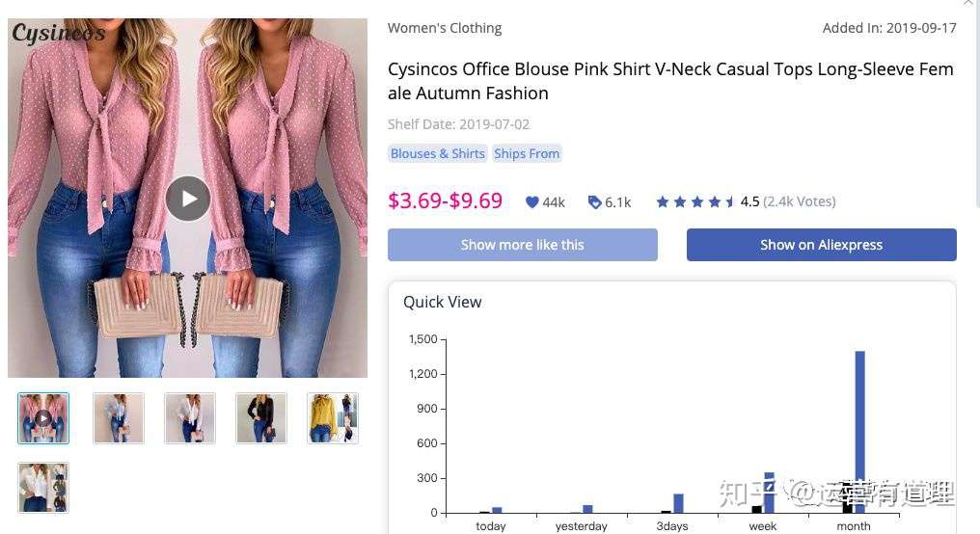Click the star rating icons
This screenshot has height=534, width=980.
695,201
